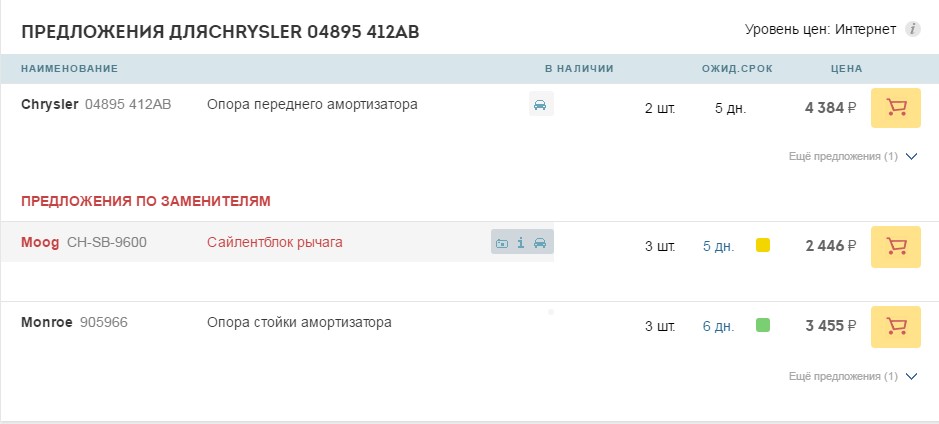Open price level info icon

(x=912, y=29)
